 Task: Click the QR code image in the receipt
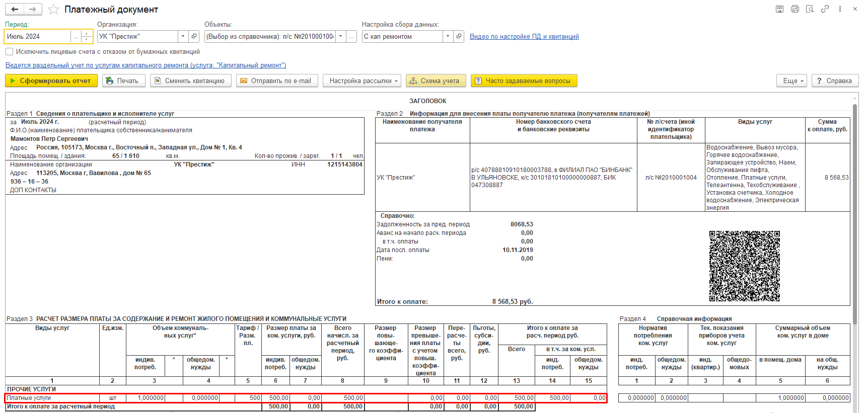pos(745,266)
